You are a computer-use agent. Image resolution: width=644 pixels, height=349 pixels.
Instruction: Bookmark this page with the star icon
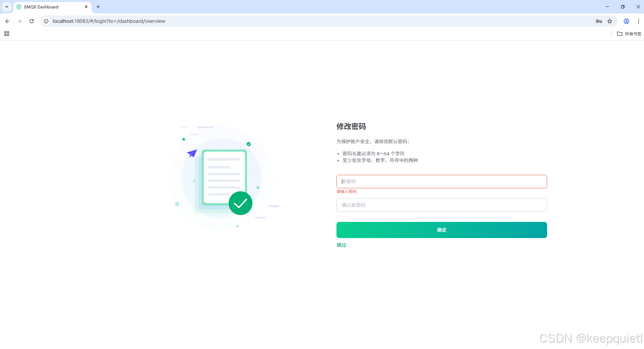(610, 21)
